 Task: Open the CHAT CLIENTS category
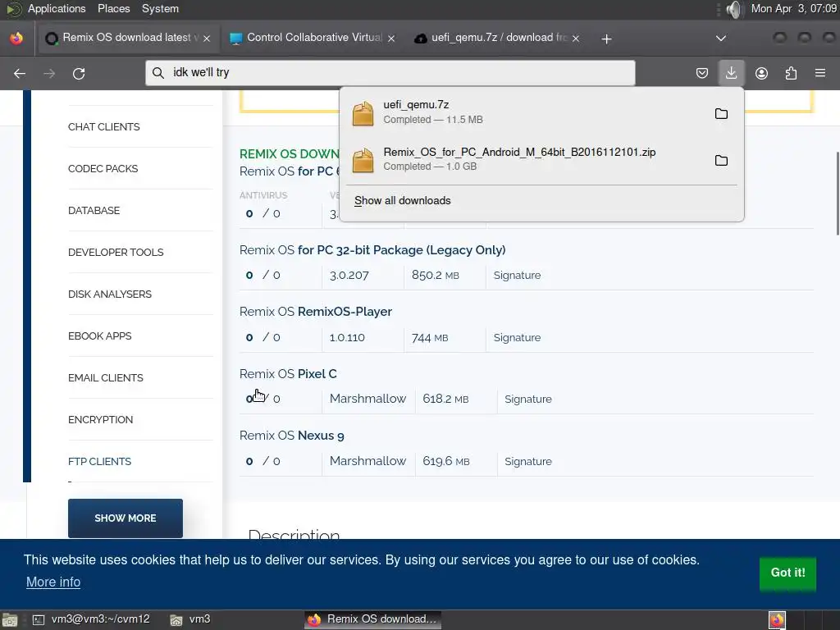pos(104,127)
